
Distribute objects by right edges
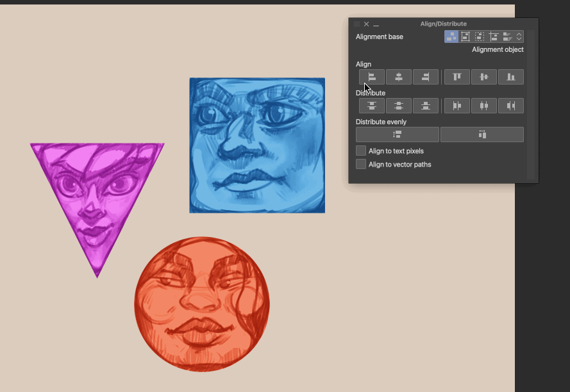click(x=511, y=106)
